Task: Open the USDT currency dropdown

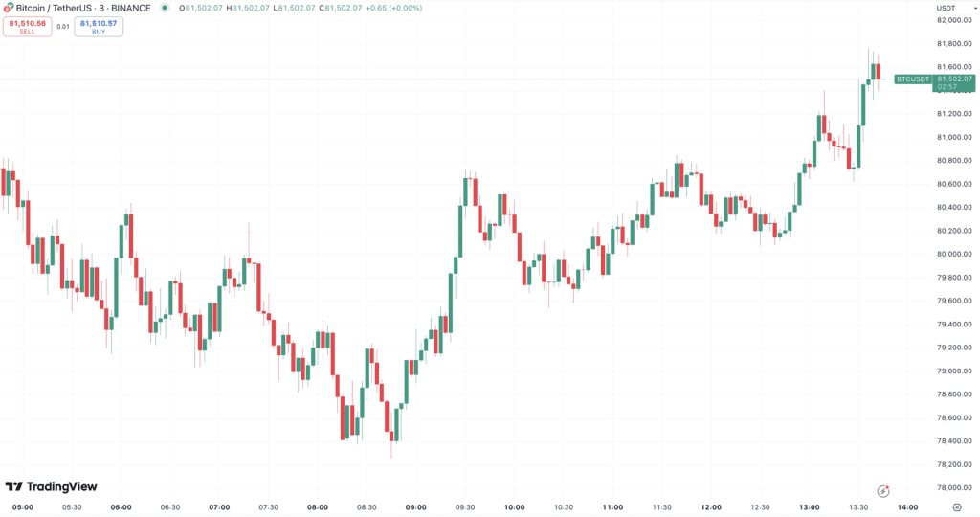Action: (945, 8)
